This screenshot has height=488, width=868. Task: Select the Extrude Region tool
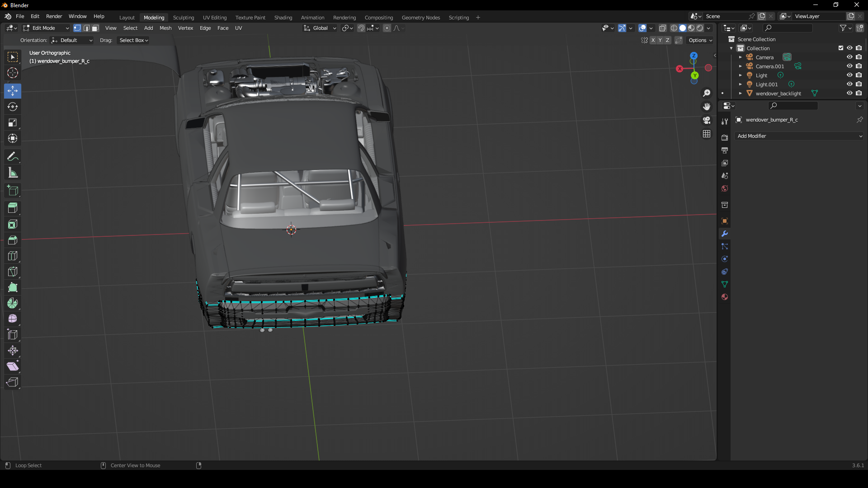pyautogui.click(x=13, y=208)
